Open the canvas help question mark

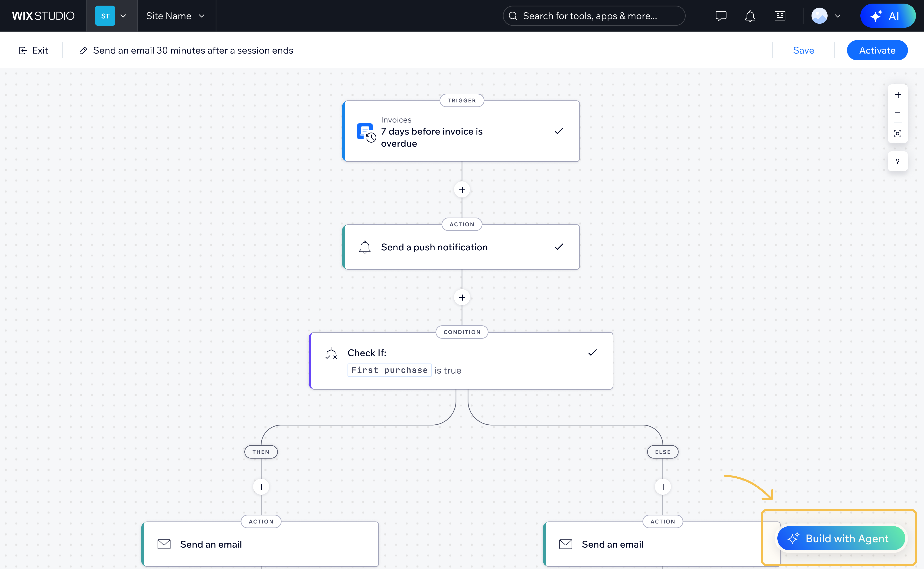pyautogui.click(x=898, y=162)
